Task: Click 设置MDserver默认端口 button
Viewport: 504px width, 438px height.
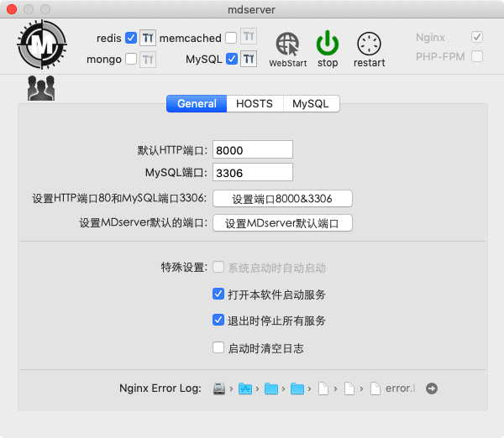Action: click(282, 223)
